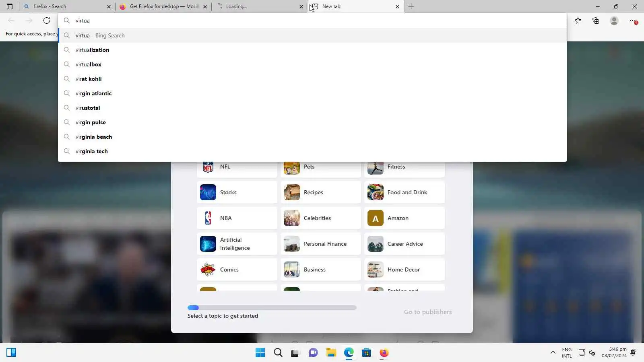The width and height of the screenshot is (644, 362).
Task: Open the Collections icon in toolbar
Action: point(596,21)
